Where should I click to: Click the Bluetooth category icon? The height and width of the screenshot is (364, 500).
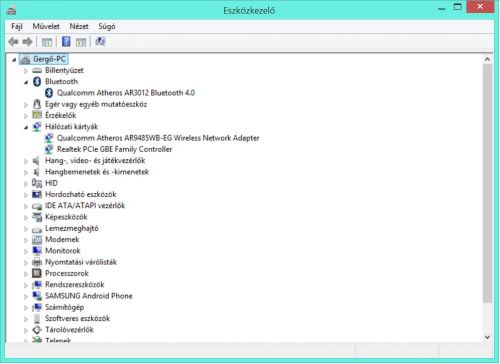tap(37, 81)
